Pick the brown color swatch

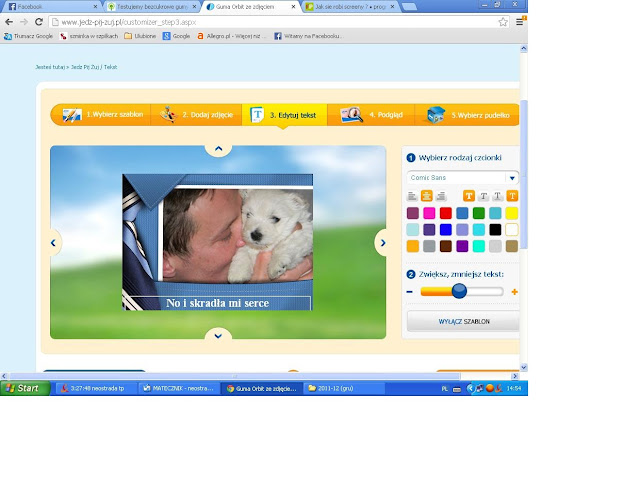click(x=446, y=246)
